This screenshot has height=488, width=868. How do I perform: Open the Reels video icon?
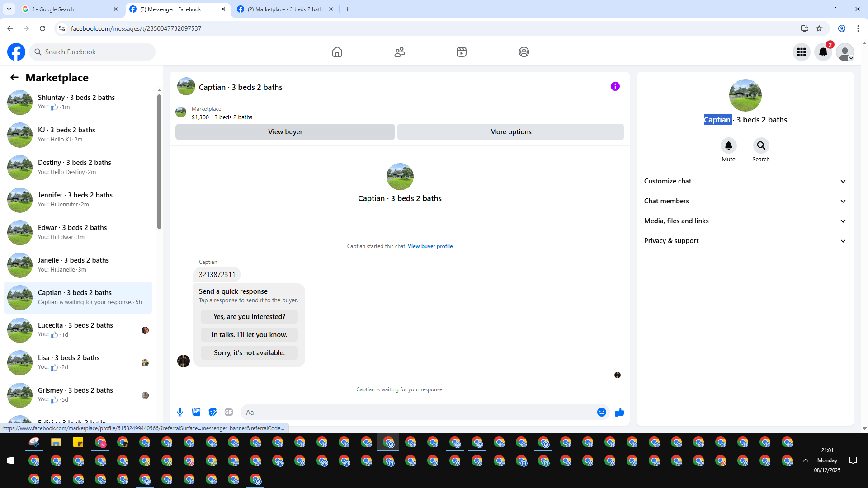(462, 52)
